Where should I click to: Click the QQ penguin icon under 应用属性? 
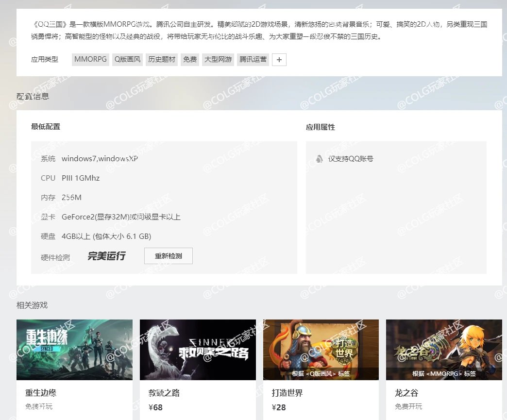pos(319,159)
